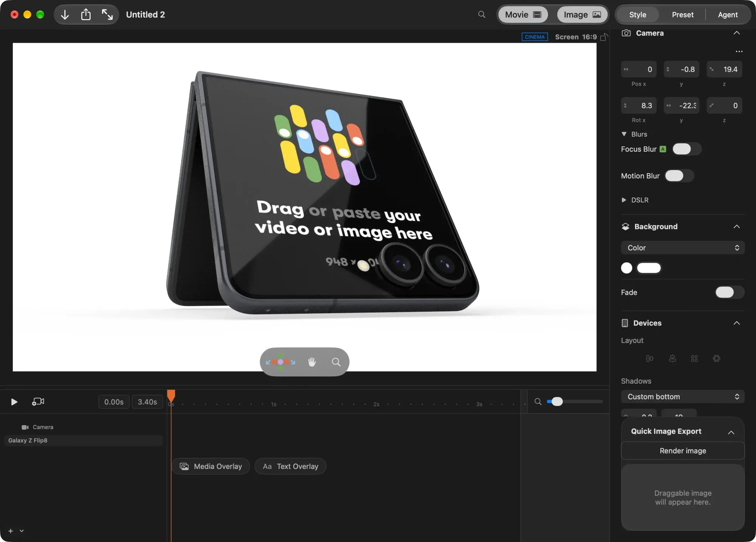Image resolution: width=756 pixels, height=542 pixels.
Task: Click the plus icon at the timeline bottom
Action: tap(11, 531)
